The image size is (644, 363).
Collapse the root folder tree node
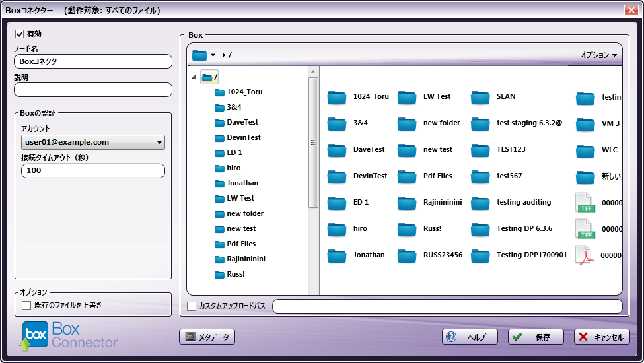(194, 77)
